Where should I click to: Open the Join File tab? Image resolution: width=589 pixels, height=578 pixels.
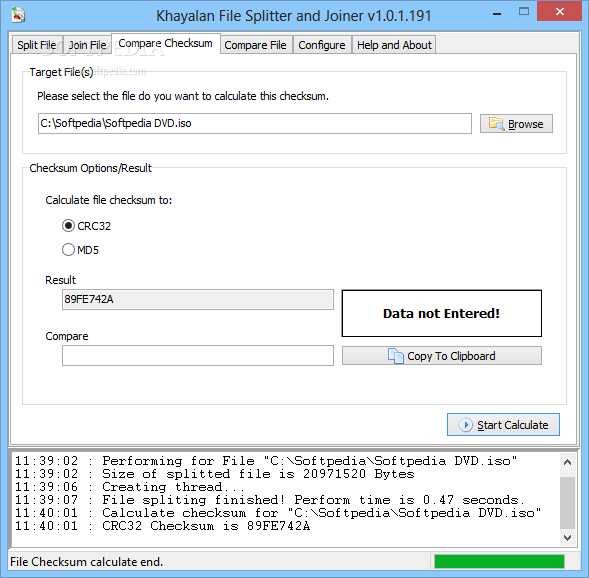(x=88, y=45)
